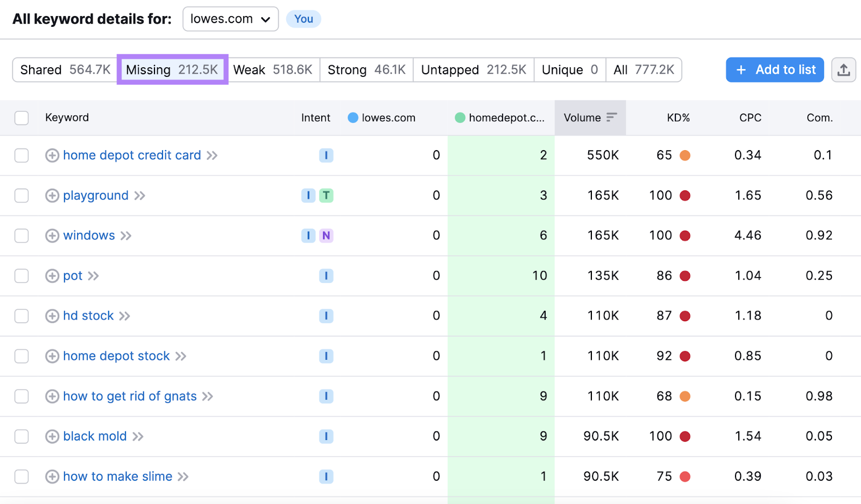Open the export icon beside Add to list

(844, 69)
